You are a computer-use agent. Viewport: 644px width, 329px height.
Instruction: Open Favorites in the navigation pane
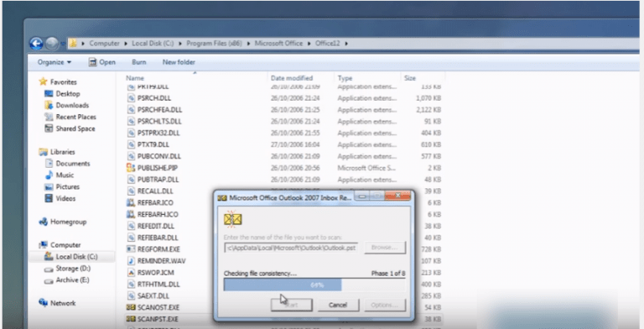[58, 82]
